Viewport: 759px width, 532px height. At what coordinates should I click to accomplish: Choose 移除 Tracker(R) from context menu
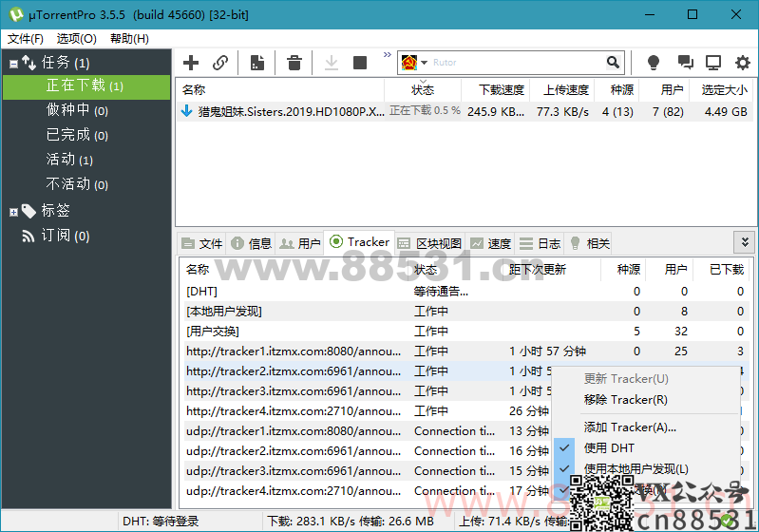pyautogui.click(x=645, y=400)
